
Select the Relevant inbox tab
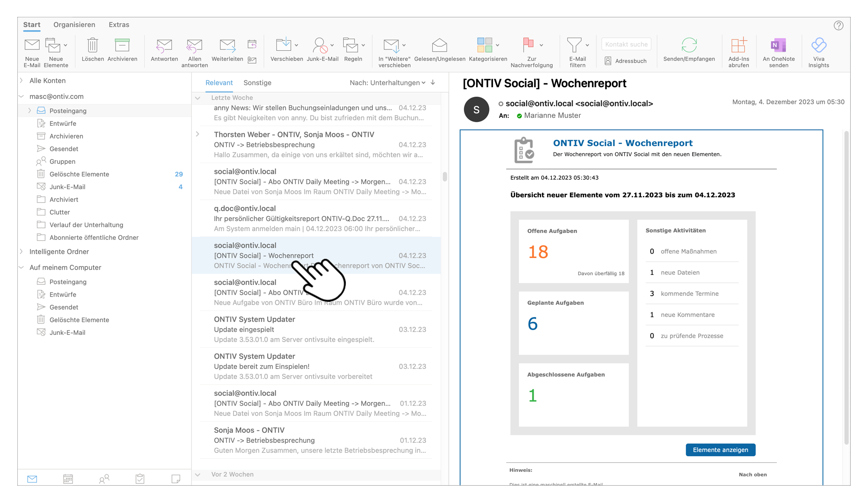(219, 83)
